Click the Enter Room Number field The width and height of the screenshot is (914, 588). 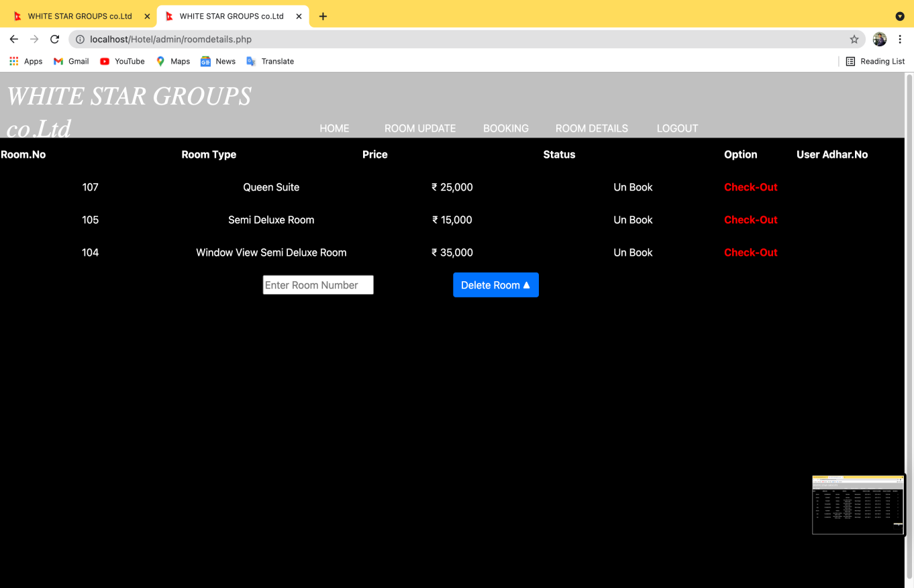[317, 285]
